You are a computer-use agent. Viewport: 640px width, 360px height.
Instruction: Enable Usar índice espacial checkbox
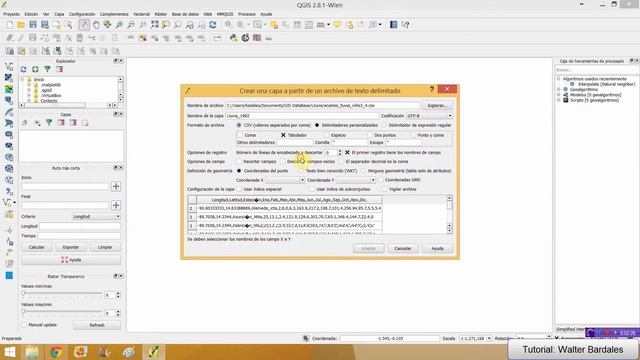(239, 189)
